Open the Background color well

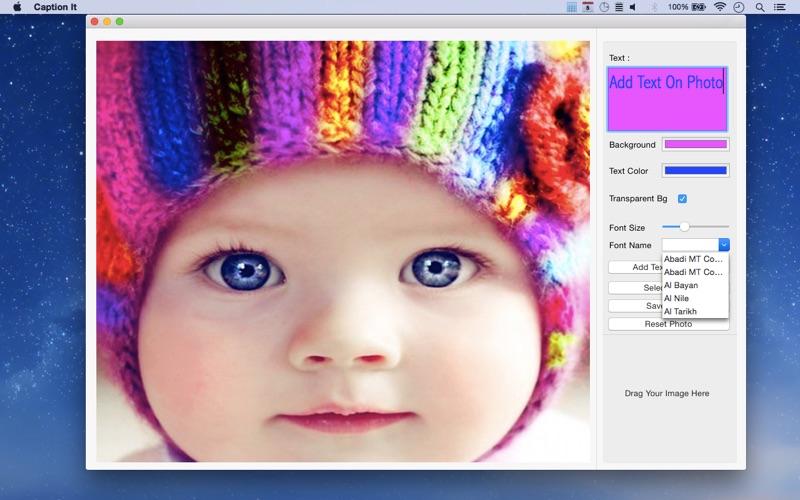coord(695,144)
